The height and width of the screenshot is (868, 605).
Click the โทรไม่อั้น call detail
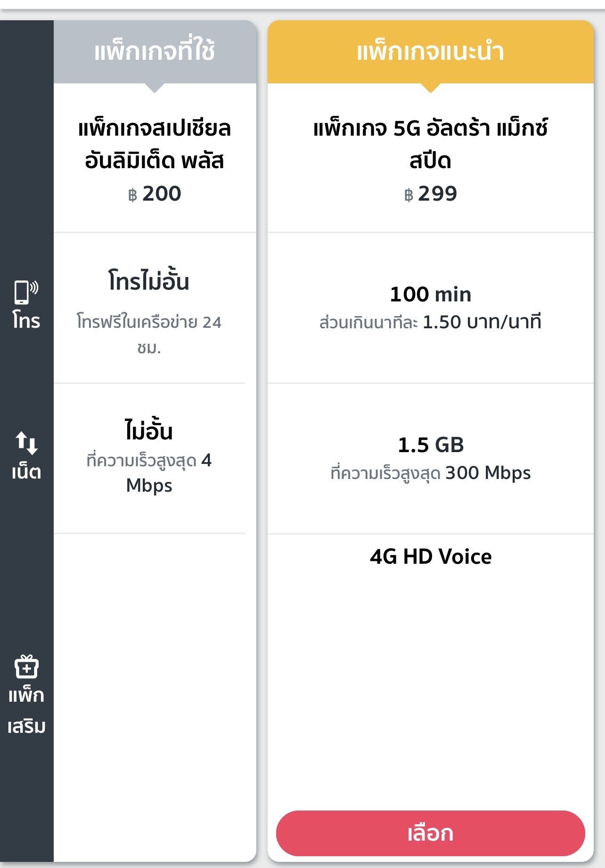coord(149,281)
